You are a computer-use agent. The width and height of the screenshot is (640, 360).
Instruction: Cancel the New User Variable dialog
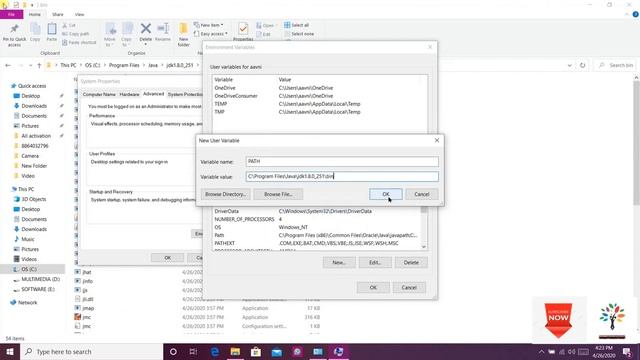click(422, 194)
